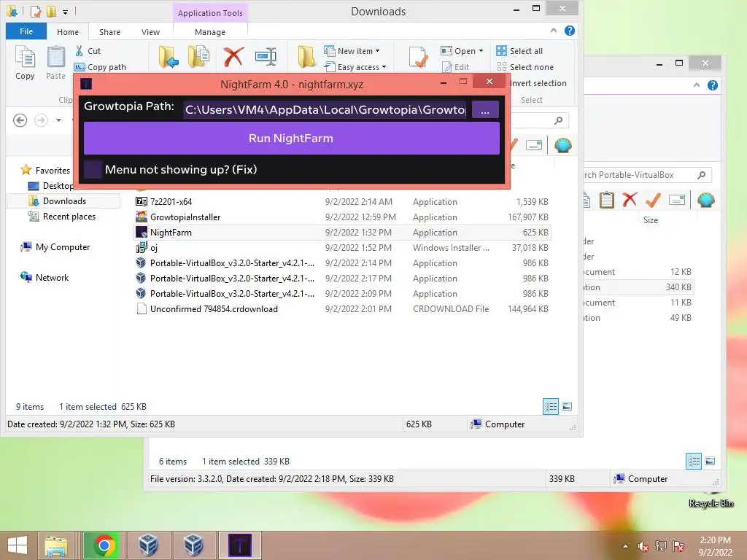747x560 pixels.
Task: Click the red X delete icon in back window
Action: click(x=630, y=200)
